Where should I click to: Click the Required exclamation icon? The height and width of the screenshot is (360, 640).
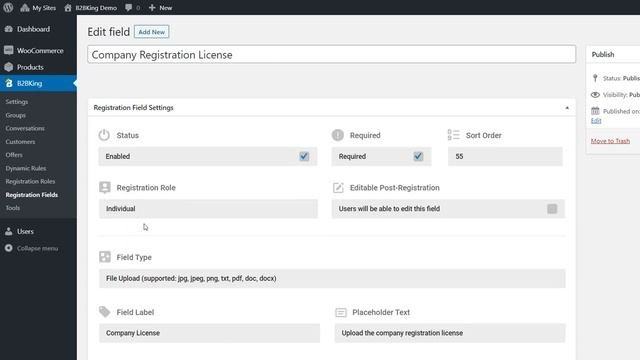[338, 135]
